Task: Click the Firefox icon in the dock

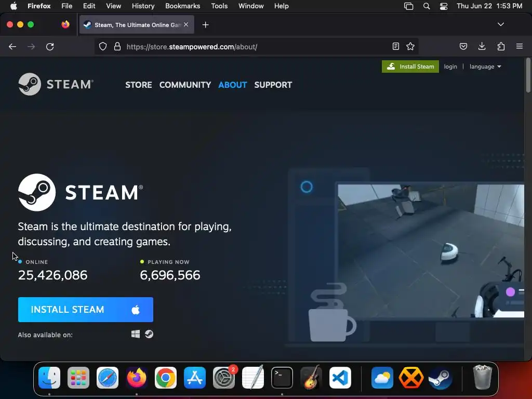Action: (137, 378)
